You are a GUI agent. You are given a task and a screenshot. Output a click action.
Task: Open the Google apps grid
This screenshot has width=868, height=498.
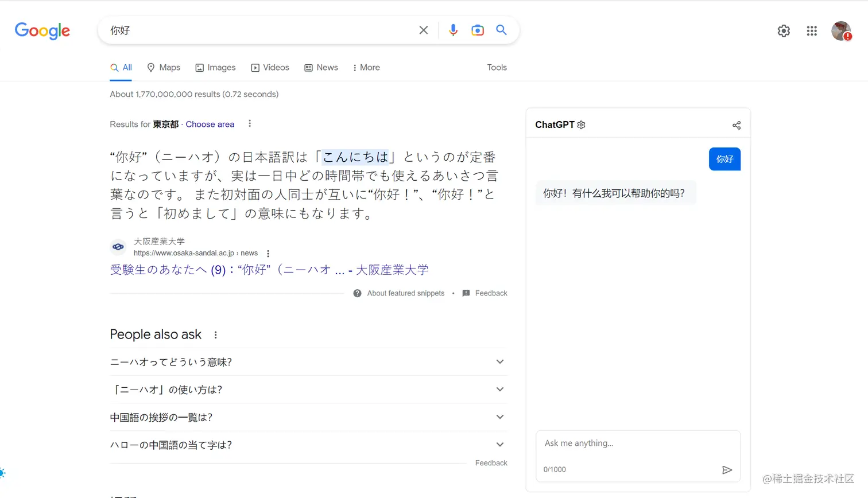tap(811, 31)
